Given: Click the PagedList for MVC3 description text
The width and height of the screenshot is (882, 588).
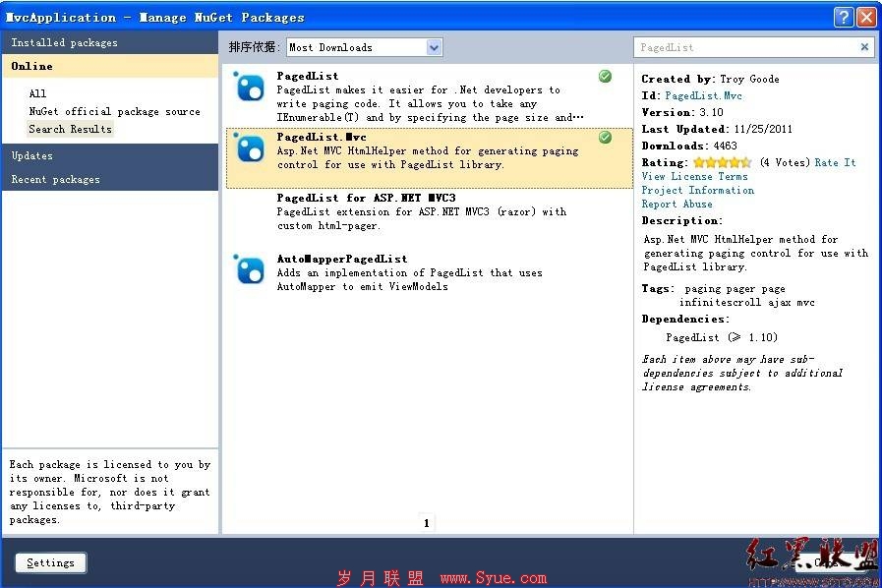Looking at the screenshot, I should coord(421,219).
